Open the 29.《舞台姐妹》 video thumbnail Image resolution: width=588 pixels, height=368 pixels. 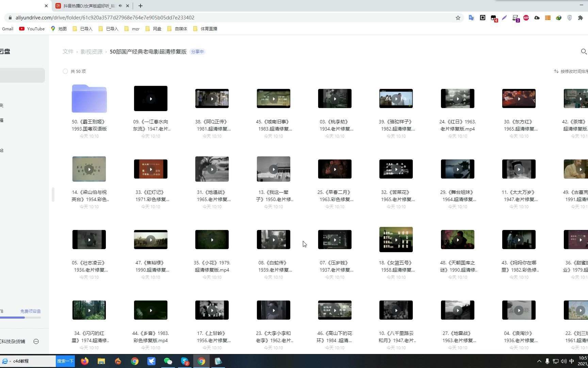pyautogui.click(x=458, y=169)
